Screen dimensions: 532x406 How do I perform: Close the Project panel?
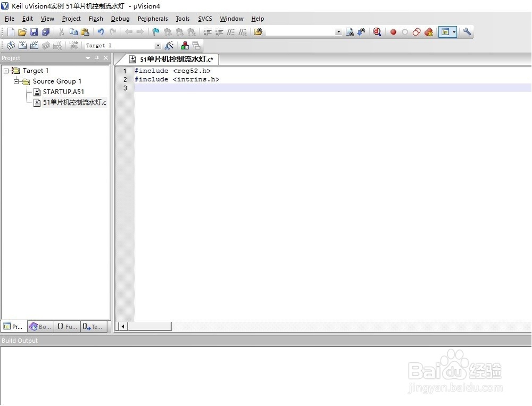pyautogui.click(x=106, y=58)
